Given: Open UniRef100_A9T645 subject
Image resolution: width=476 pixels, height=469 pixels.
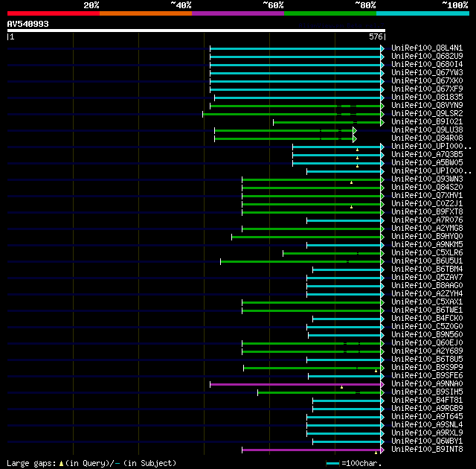Looking at the screenshot, I should point(427,417).
